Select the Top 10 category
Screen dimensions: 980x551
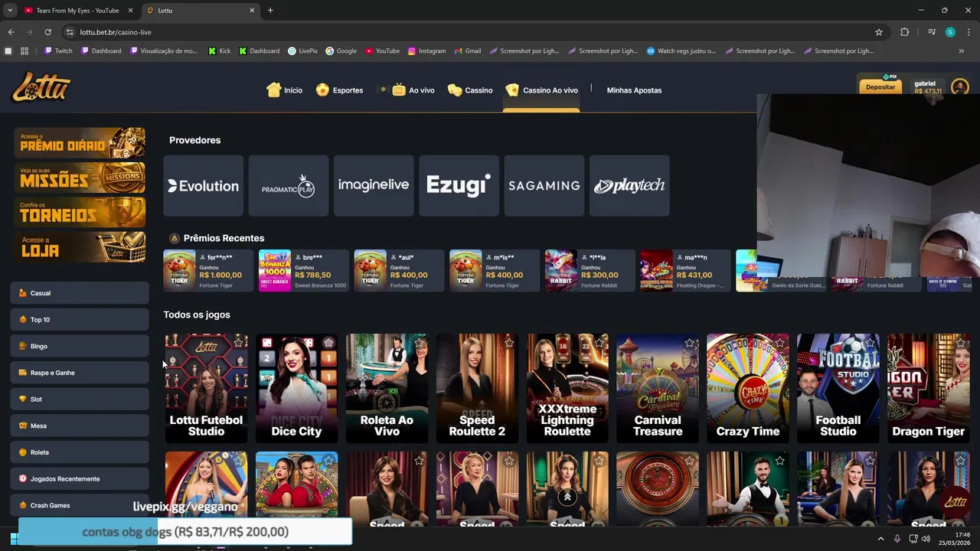80,320
